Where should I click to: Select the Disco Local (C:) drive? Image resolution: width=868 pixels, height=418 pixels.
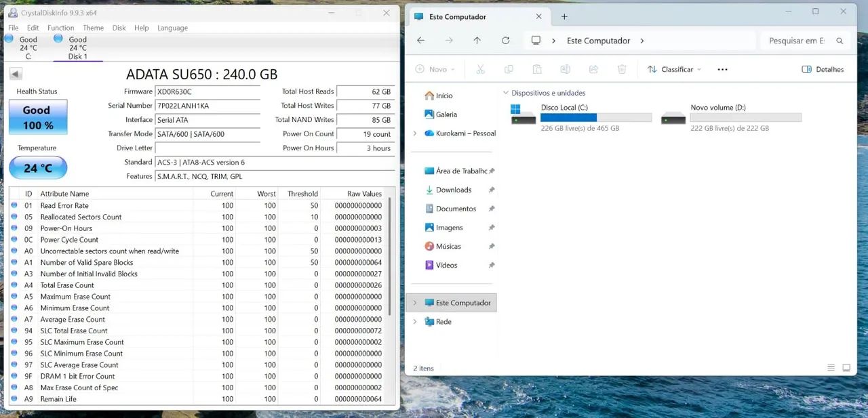coord(581,117)
